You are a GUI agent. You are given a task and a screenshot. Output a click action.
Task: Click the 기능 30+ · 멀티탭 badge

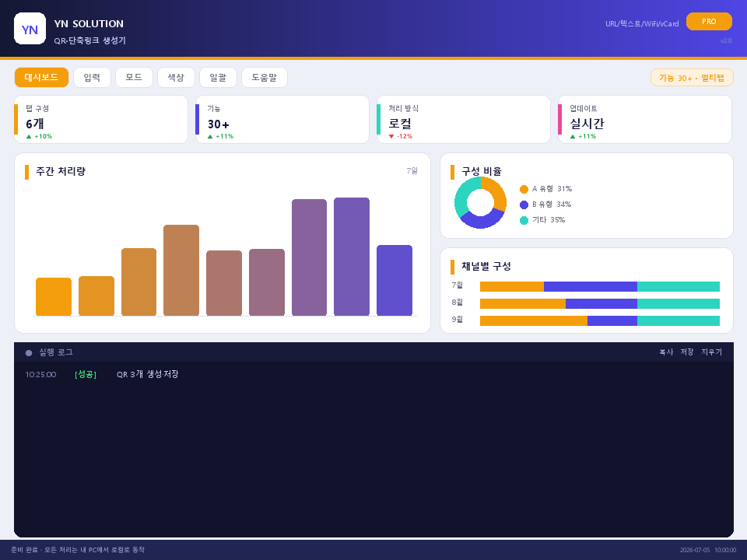(x=692, y=78)
